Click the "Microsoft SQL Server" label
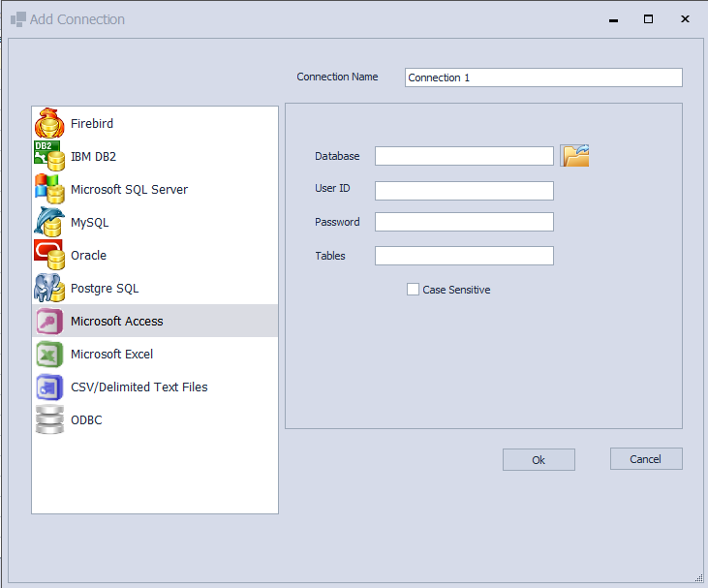 pyautogui.click(x=129, y=189)
